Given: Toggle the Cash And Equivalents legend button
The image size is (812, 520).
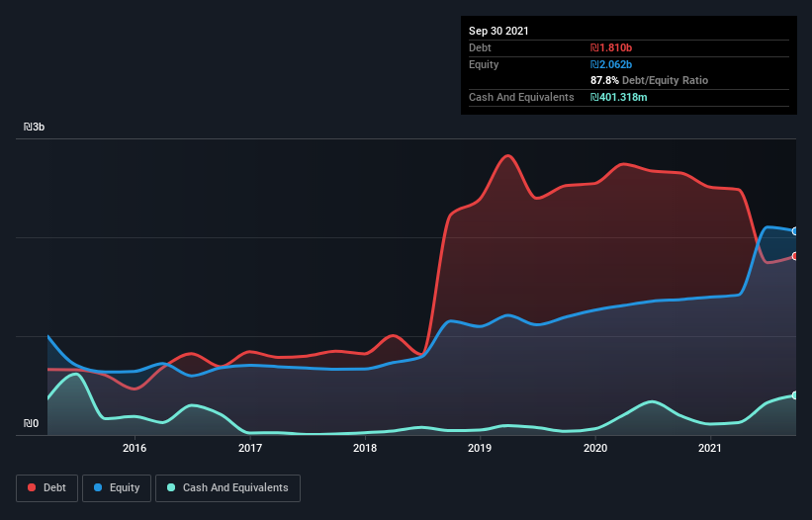Looking at the screenshot, I should (x=227, y=488).
